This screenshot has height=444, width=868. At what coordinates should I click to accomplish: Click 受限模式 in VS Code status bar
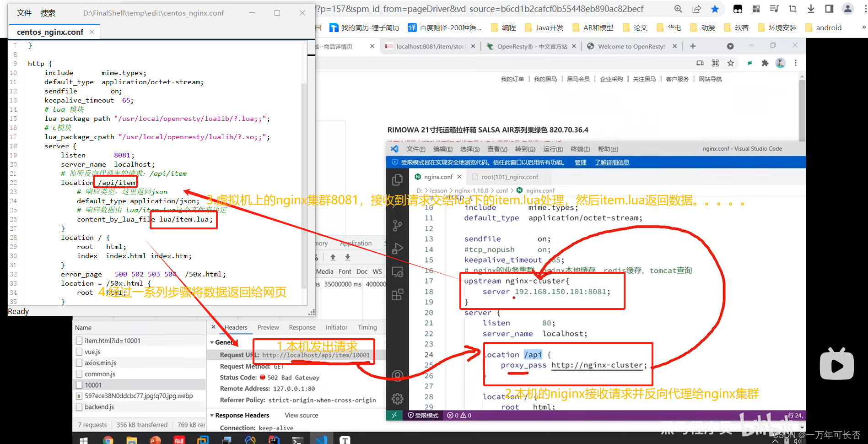point(423,415)
